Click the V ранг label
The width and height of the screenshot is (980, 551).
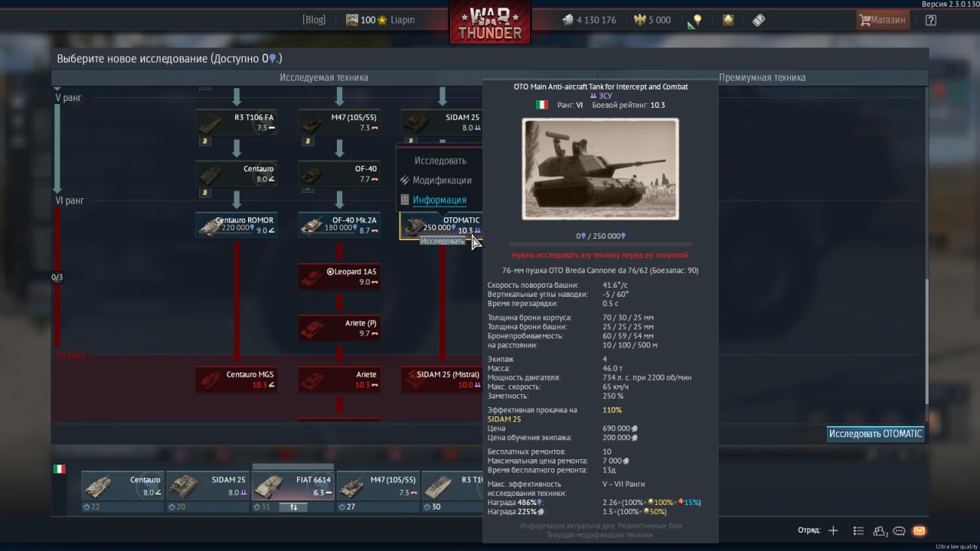pyautogui.click(x=68, y=98)
